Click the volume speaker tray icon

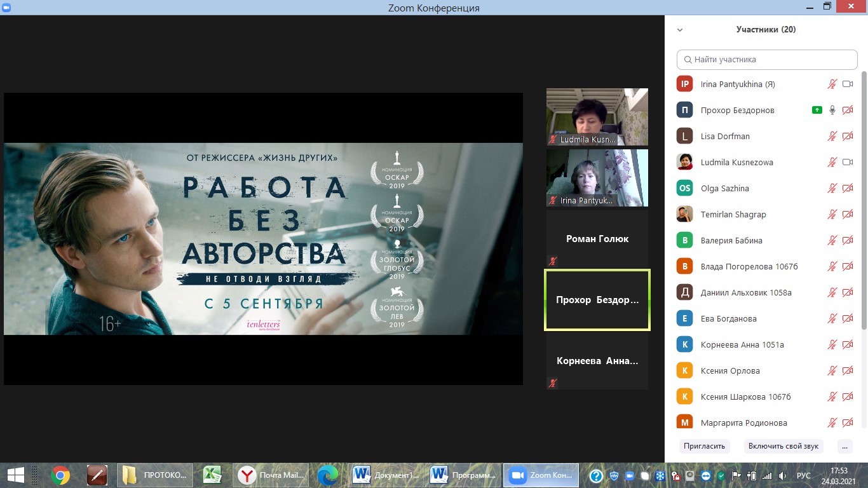coord(782,475)
